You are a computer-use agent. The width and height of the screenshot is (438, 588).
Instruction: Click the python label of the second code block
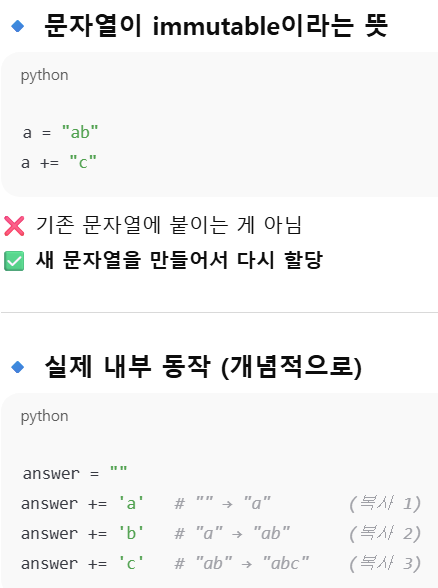[x=44, y=416]
